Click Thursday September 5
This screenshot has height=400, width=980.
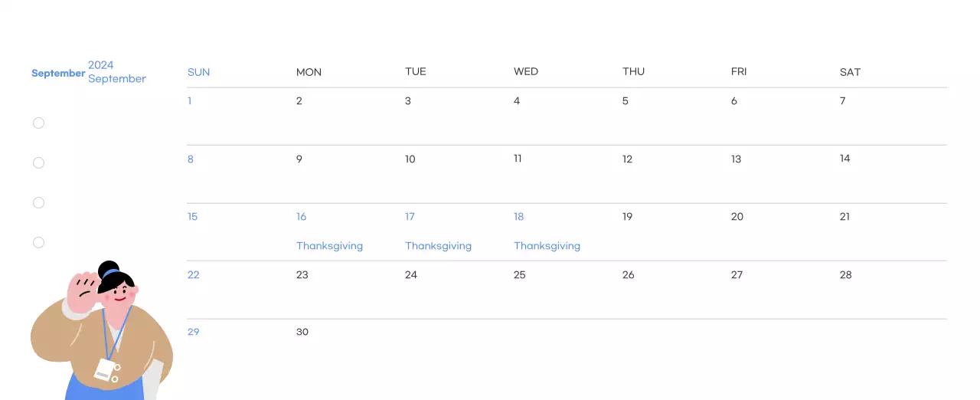tap(626, 101)
